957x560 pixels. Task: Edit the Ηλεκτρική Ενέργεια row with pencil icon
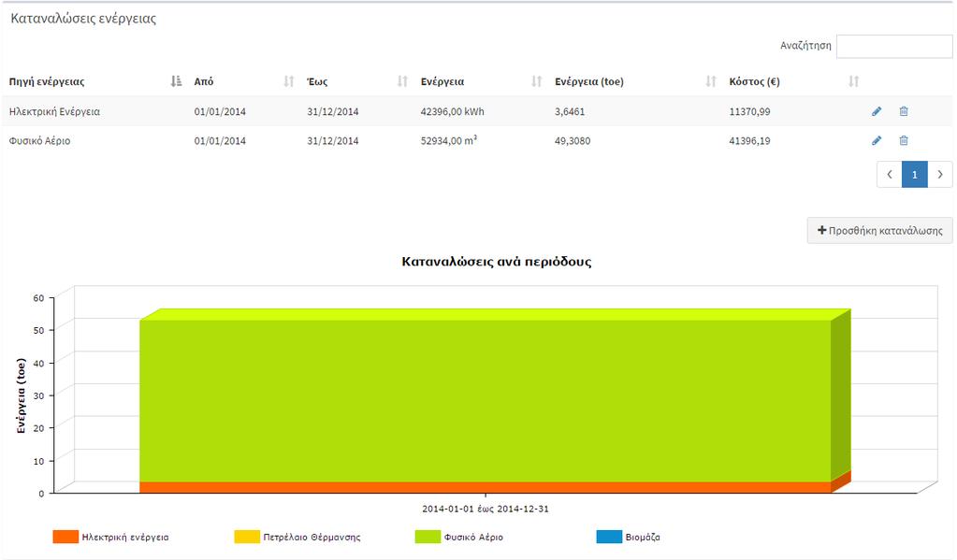(x=877, y=111)
